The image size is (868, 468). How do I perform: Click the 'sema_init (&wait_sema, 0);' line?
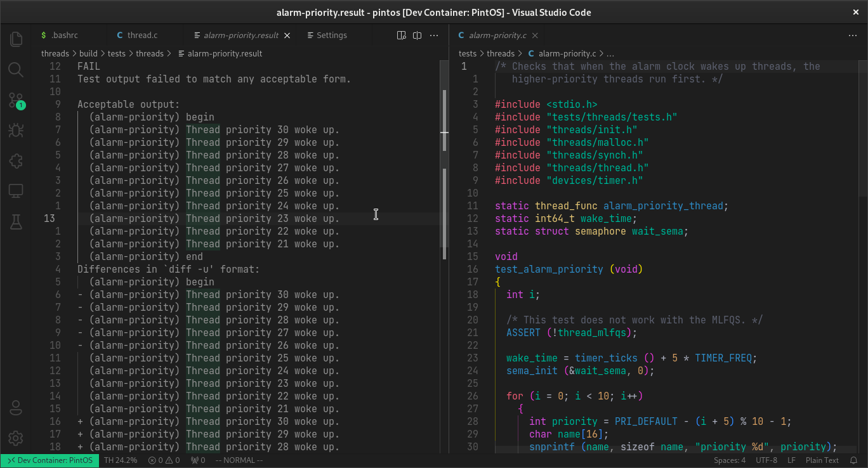point(580,371)
